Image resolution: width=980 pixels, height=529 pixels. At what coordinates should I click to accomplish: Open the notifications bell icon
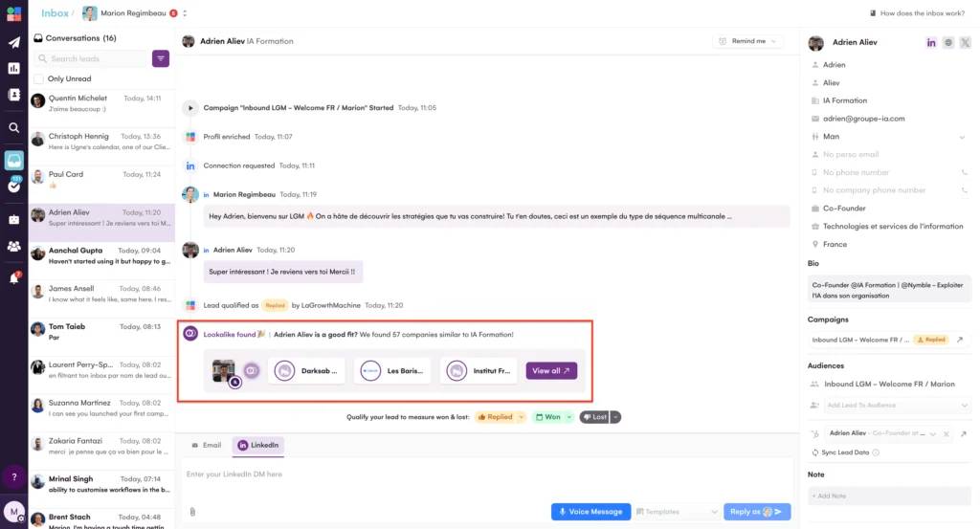[x=13, y=278]
